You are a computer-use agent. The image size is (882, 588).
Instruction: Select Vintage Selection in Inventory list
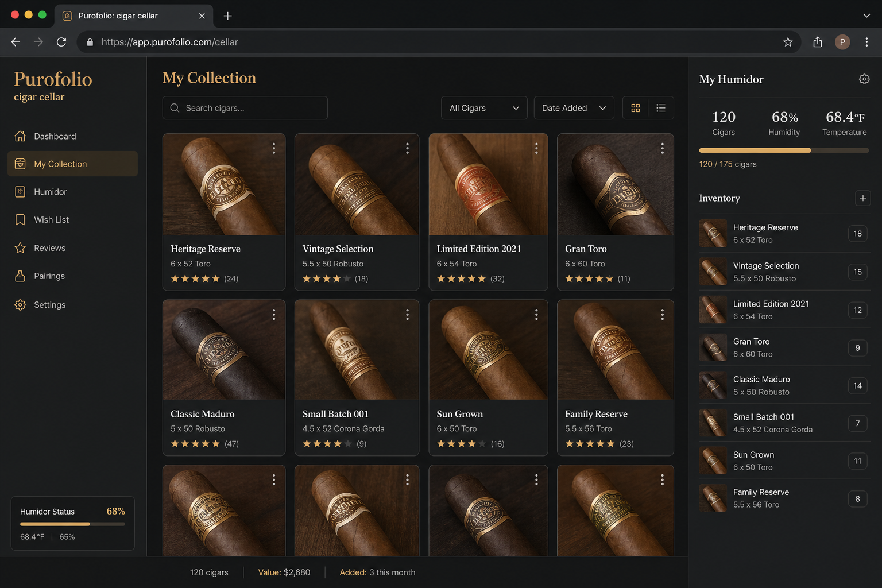pyautogui.click(x=784, y=272)
